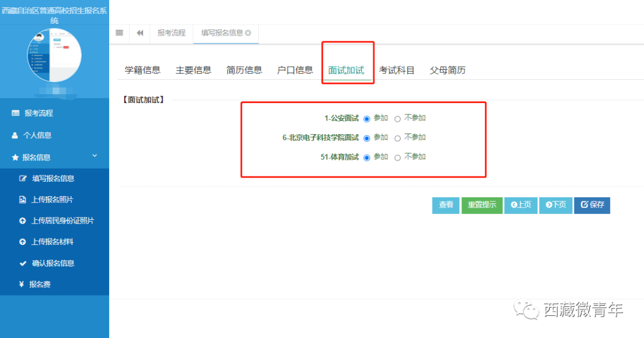Switch to the 考试科目 tab
The image size is (644, 338).
[397, 70]
